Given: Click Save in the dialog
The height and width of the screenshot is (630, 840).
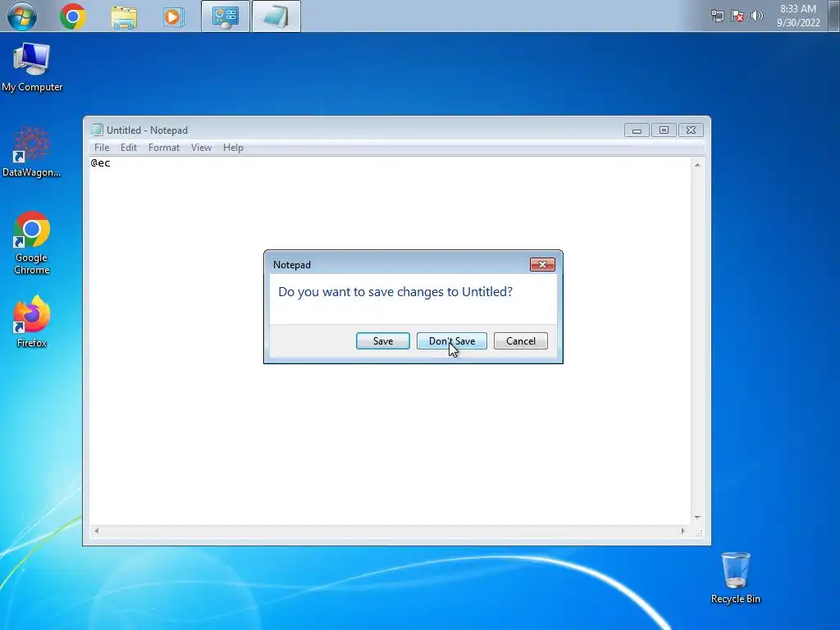Looking at the screenshot, I should 383,340.
